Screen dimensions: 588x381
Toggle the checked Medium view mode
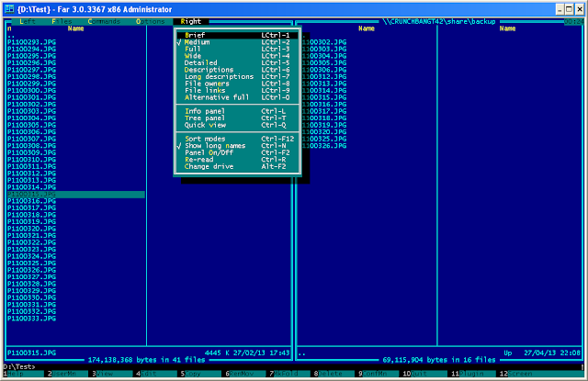[x=237, y=42]
